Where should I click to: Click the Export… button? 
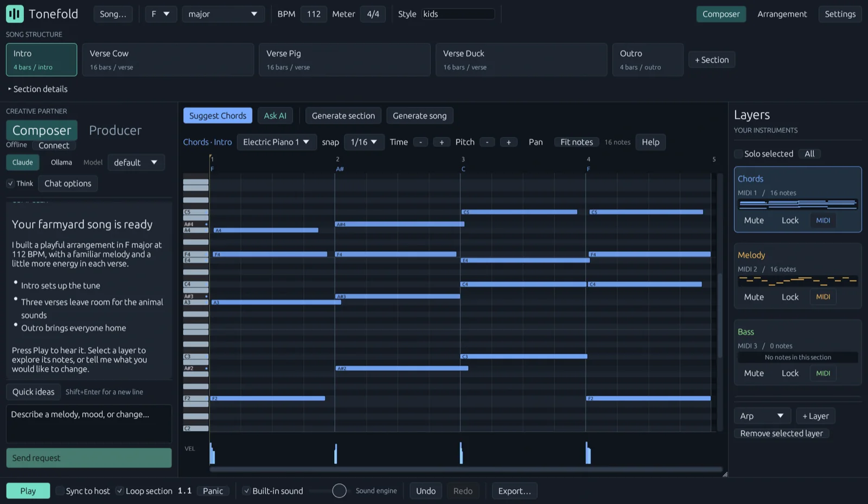point(514,491)
